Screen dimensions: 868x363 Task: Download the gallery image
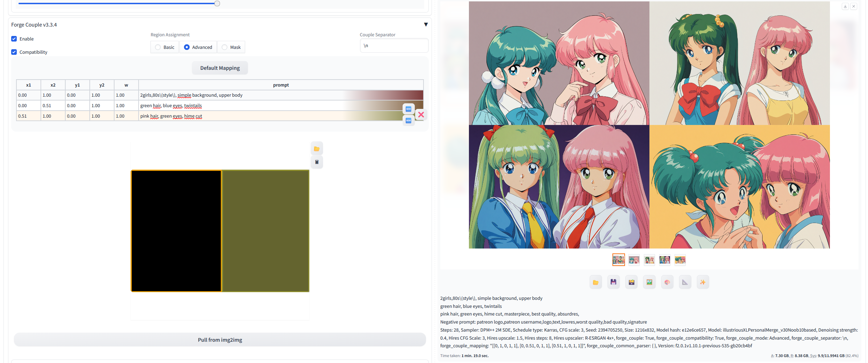point(845,6)
